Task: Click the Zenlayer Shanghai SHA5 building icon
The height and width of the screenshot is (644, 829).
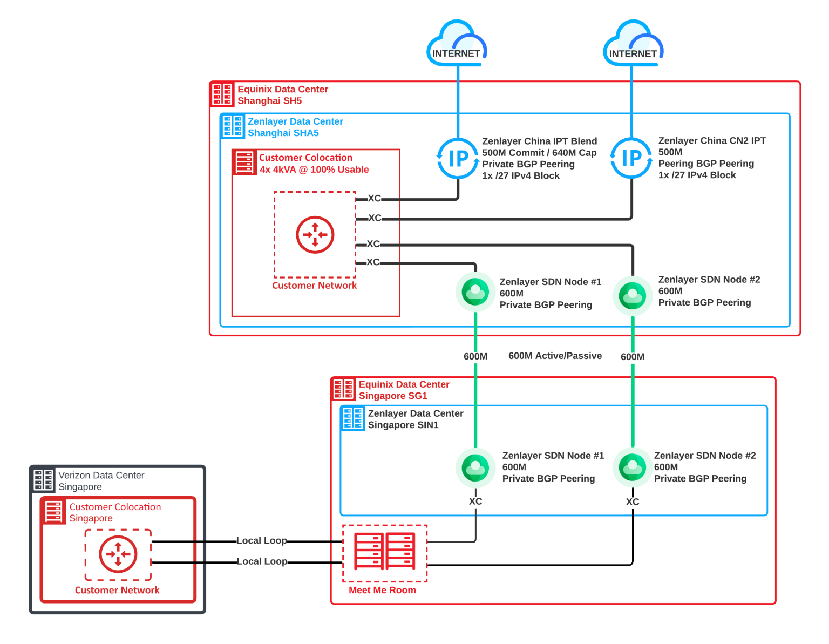Action: coord(233,126)
